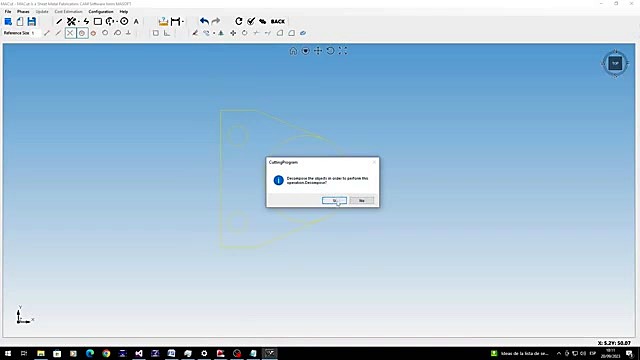Screen dimensions: 640x360
Task: Click the new document icon
Action: (x=20, y=22)
